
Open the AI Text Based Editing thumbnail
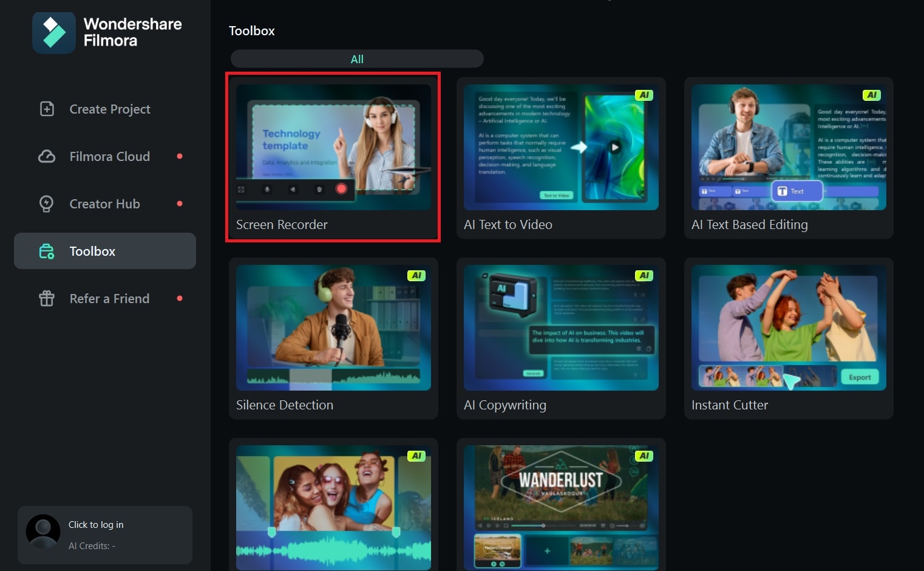point(789,148)
